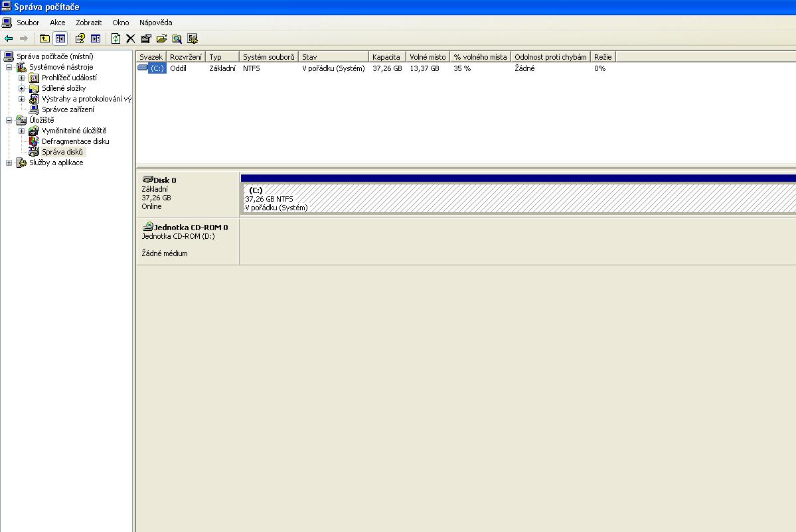Click the 'V pořádku (Systém)' status cell
Viewport: 796px width, 532px height.
tap(333, 68)
